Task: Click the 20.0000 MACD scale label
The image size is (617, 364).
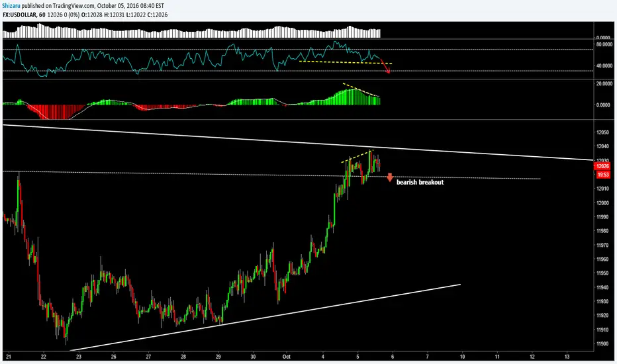Action: (604, 83)
